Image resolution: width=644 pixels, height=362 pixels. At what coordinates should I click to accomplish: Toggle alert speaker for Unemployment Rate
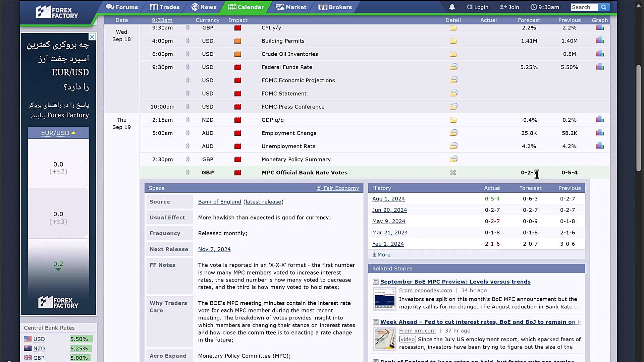click(188, 146)
